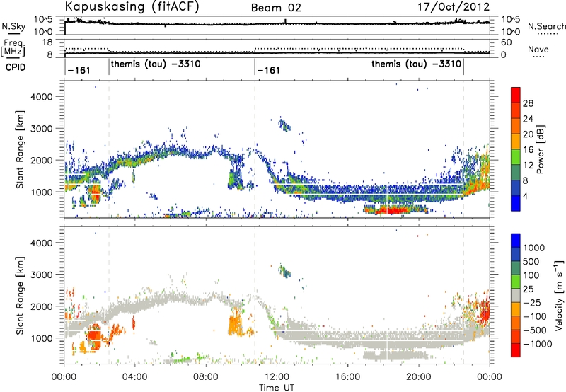Select the "Nave" legend label
566x392 pixels.
[538, 49]
